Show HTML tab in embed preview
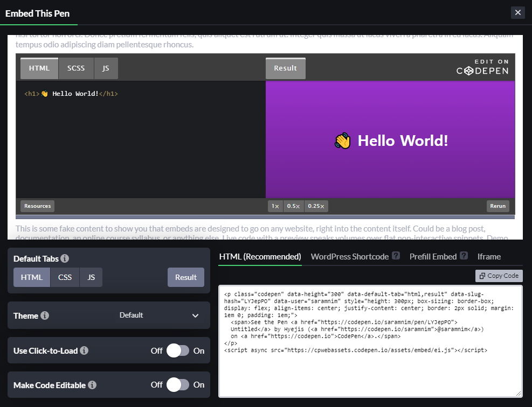532x407 pixels. coord(39,68)
